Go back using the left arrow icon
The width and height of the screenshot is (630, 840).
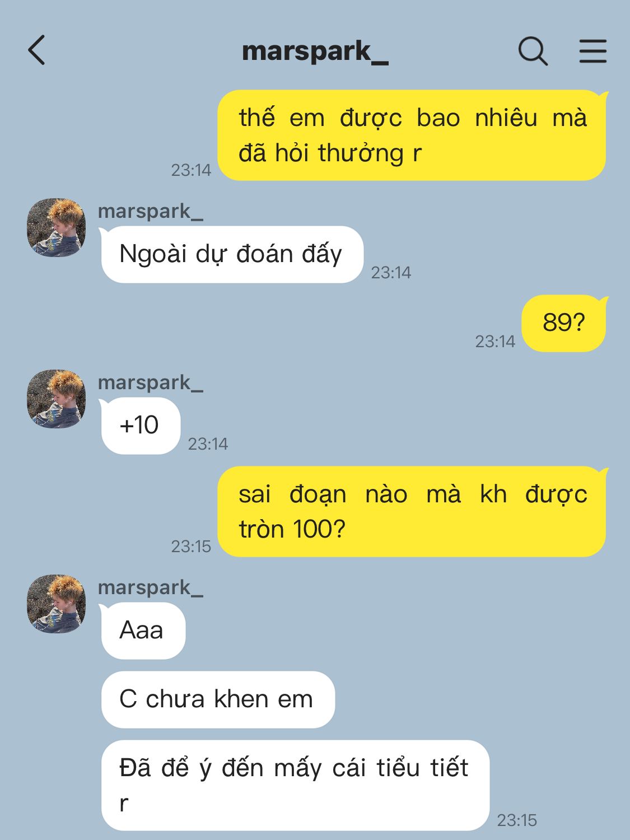point(36,50)
